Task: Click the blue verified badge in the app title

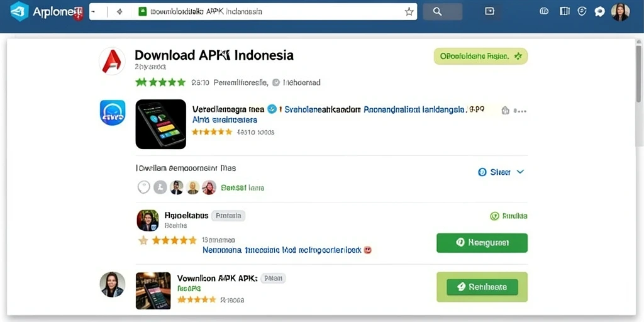Action: pyautogui.click(x=272, y=109)
